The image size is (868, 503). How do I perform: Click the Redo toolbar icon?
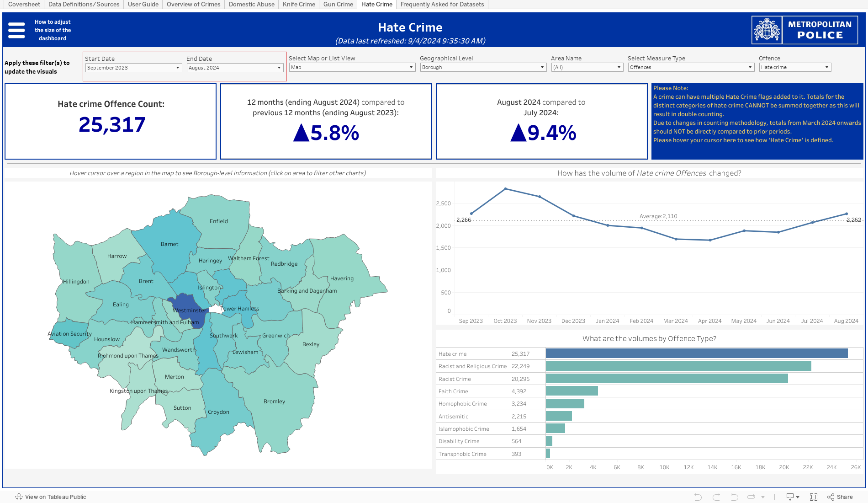tap(716, 497)
